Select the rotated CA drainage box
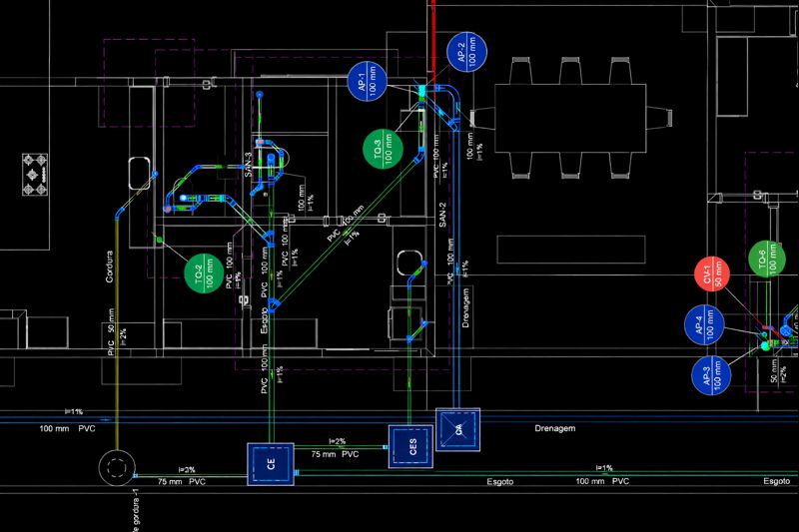This screenshot has height=532, width=799. pos(459,429)
